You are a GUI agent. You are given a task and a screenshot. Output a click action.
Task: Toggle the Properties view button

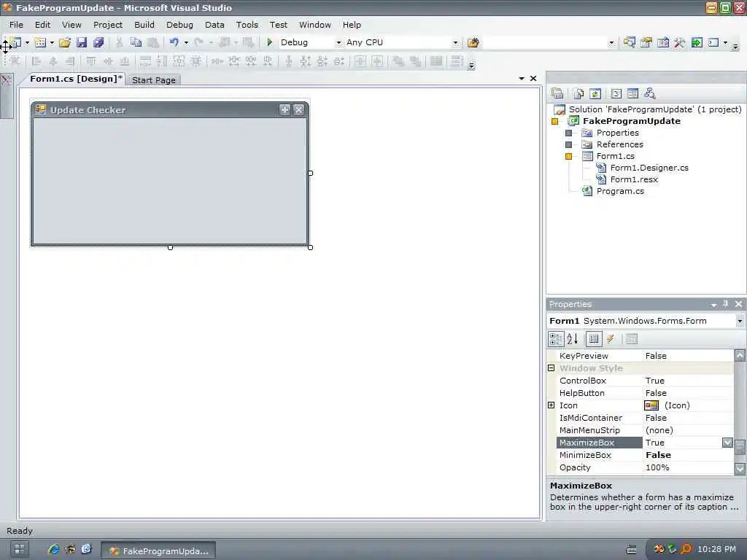pos(594,338)
